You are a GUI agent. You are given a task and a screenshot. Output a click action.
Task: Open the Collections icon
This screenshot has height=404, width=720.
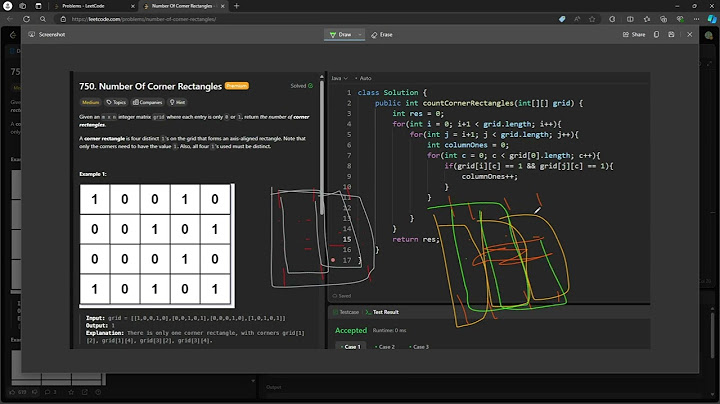pos(663,19)
